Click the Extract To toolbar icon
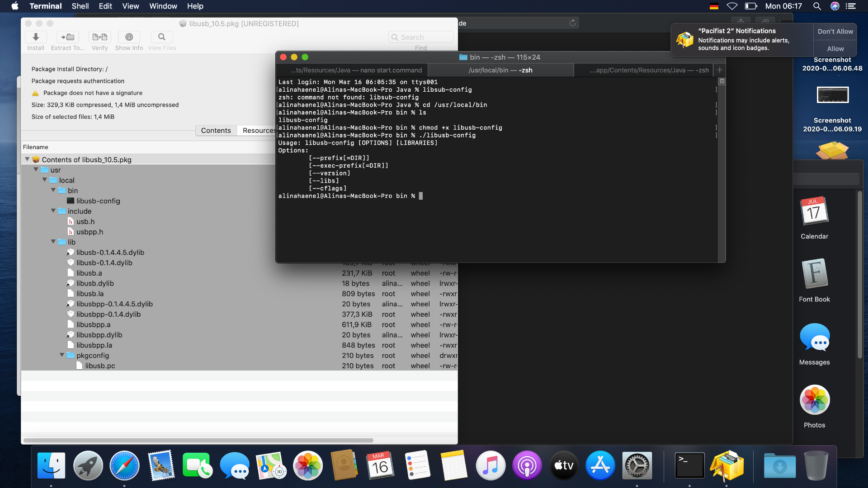 click(x=68, y=37)
